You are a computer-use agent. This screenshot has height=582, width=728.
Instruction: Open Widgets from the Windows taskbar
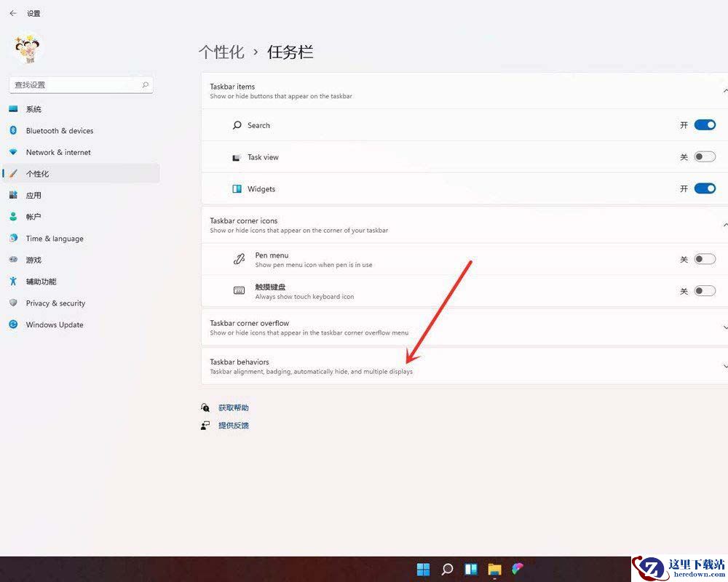pyautogui.click(x=471, y=569)
